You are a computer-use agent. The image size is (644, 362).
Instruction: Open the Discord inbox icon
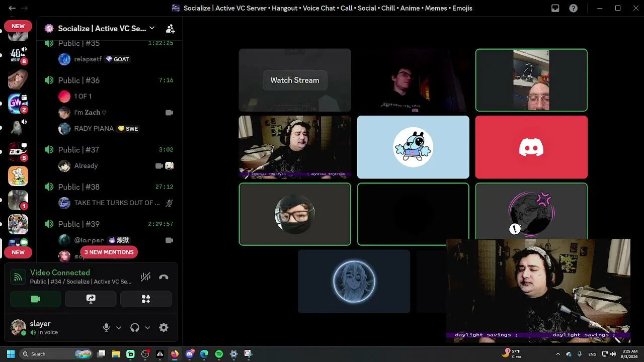[555, 8]
